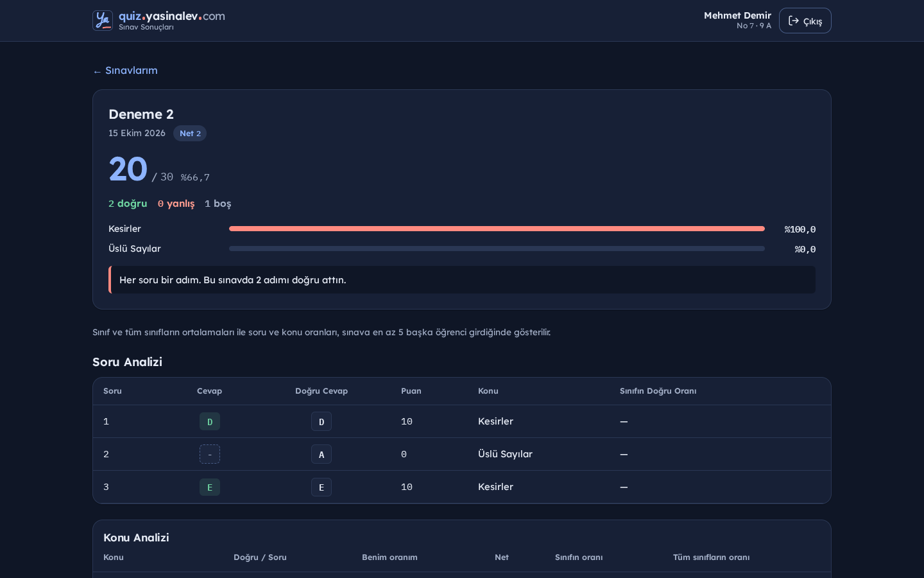Go back via Sınavlarım link
924x578 pixels.
(x=125, y=71)
